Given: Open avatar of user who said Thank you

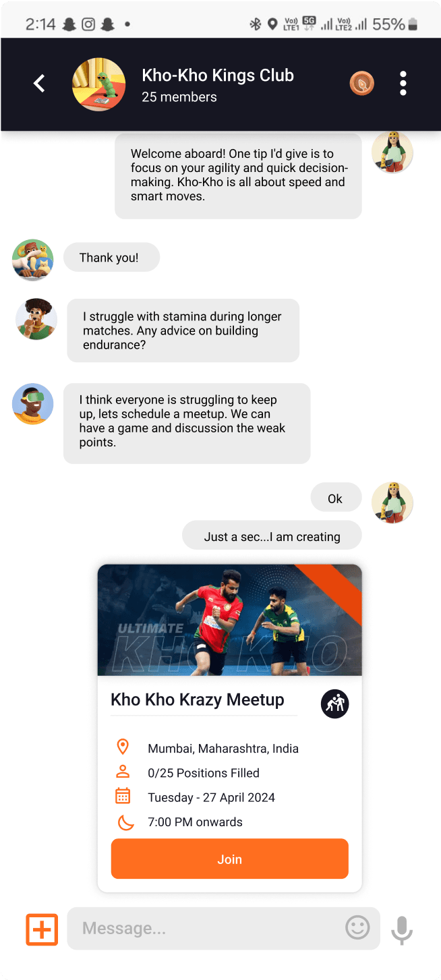Looking at the screenshot, I should (x=33, y=260).
